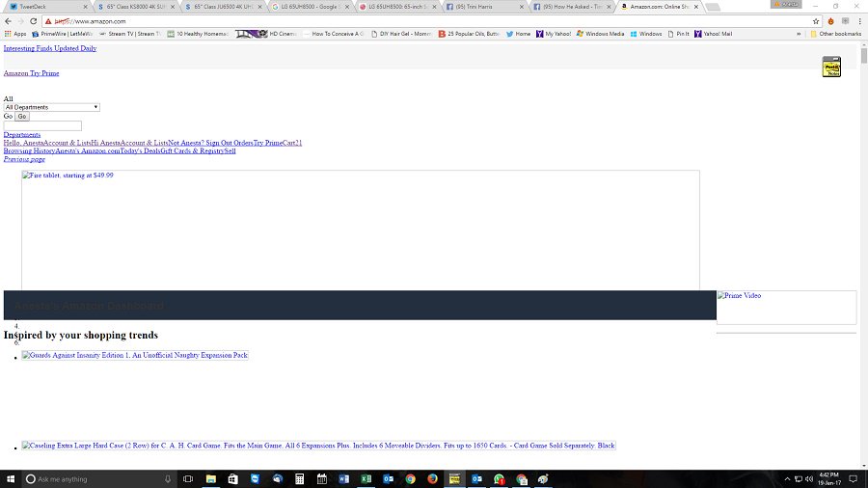868x488 pixels.
Task: Open the Gift Cards & Registry link
Action: pos(192,151)
